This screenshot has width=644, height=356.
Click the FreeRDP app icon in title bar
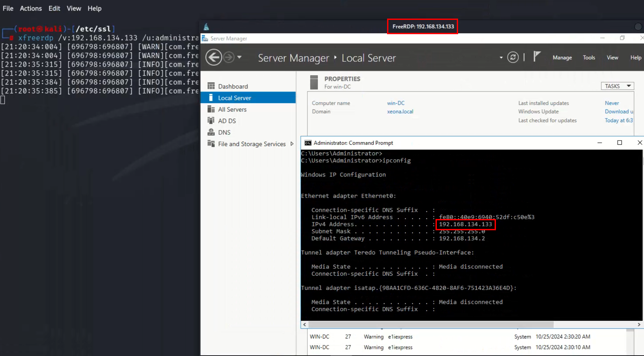[x=206, y=27]
